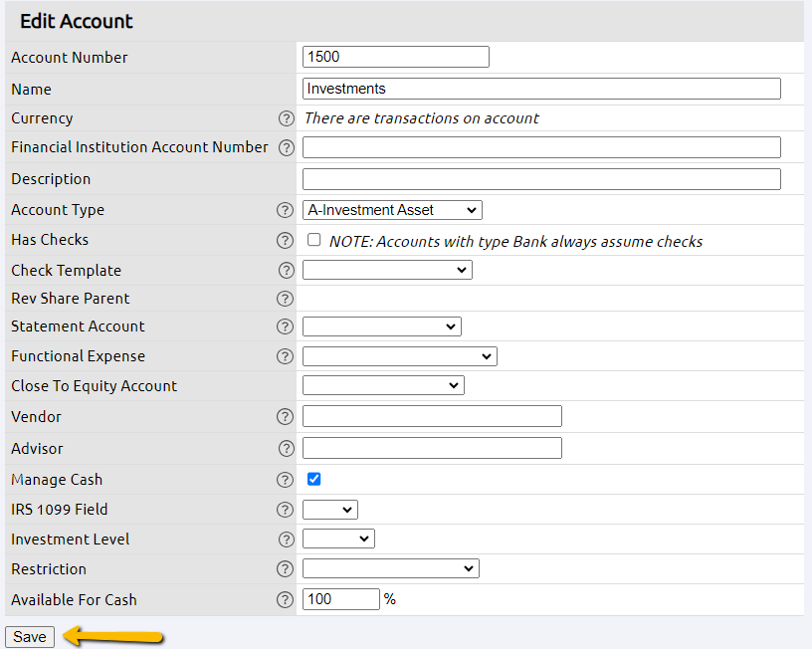
Task: Open the IRS 1099 Field help icon
Action: pos(286,509)
